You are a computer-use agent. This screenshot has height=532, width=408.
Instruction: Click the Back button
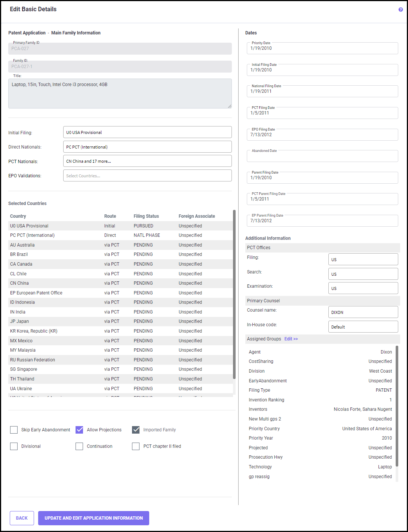(x=22, y=518)
